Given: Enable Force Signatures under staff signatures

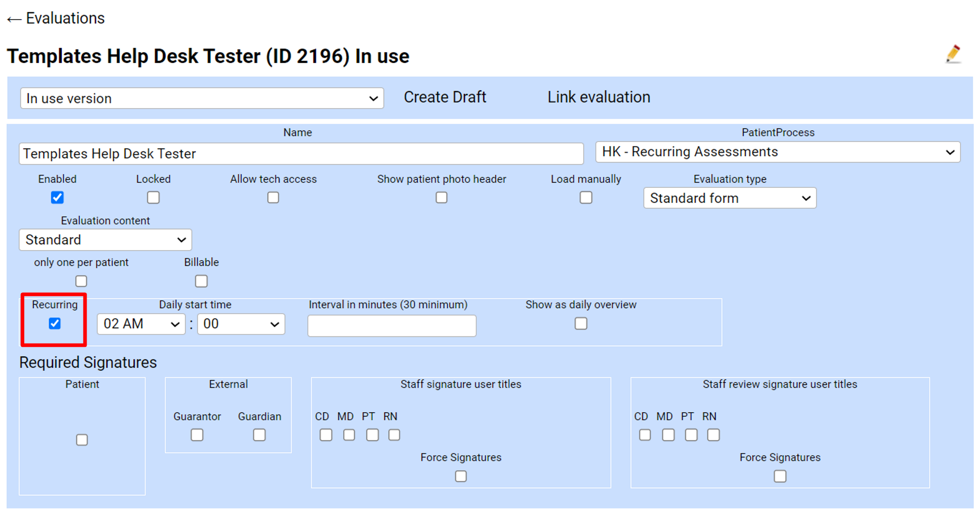Looking at the screenshot, I should click(461, 476).
